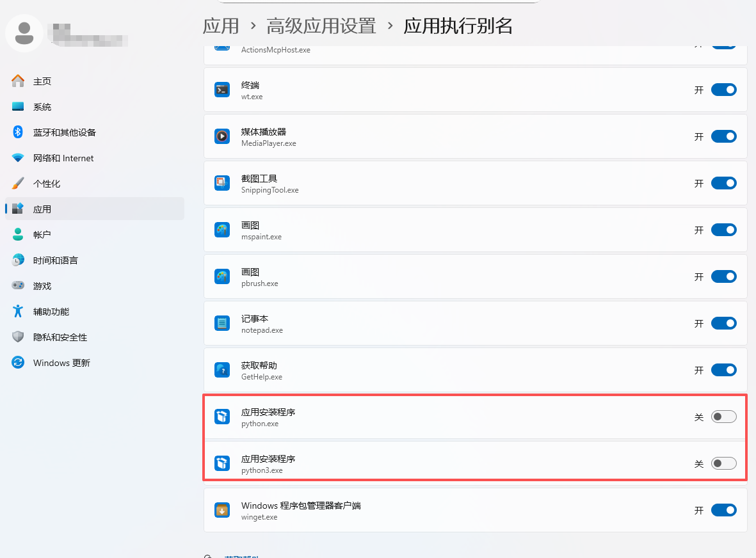Viewport: 756px width, 558px height.
Task: Click the user profile avatar
Action: 24,33
